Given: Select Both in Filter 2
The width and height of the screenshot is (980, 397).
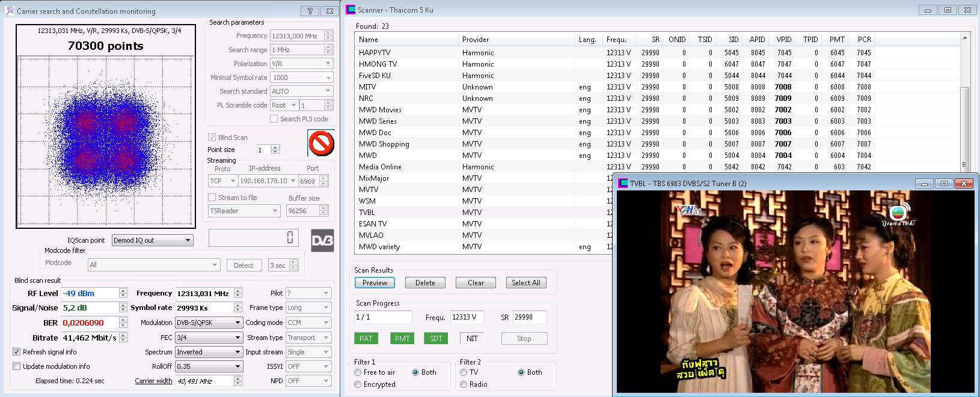Looking at the screenshot, I should point(521,372).
